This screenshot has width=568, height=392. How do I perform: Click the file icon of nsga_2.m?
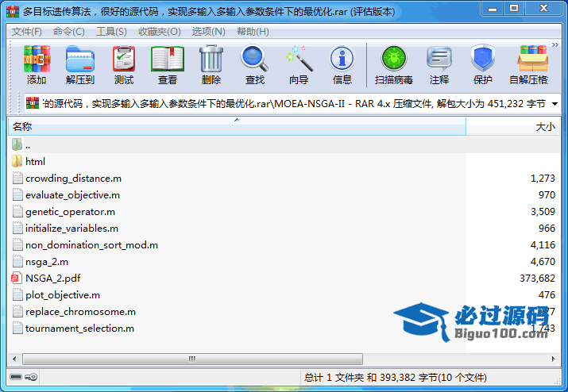pos(17,261)
